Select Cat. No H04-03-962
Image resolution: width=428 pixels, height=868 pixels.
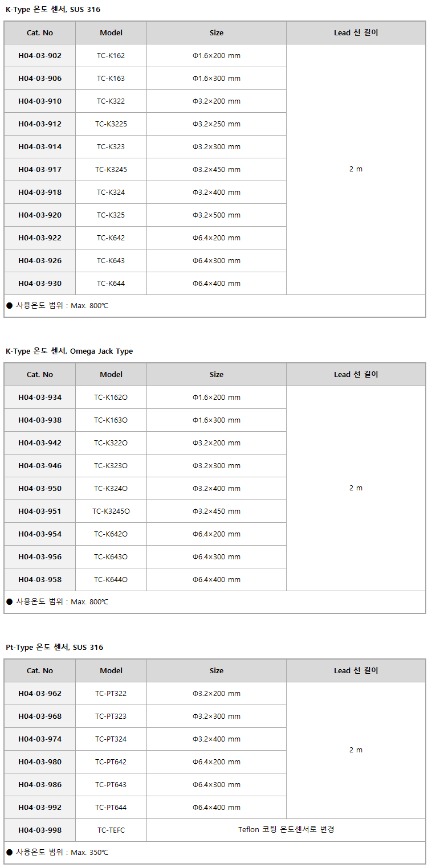(x=40, y=694)
